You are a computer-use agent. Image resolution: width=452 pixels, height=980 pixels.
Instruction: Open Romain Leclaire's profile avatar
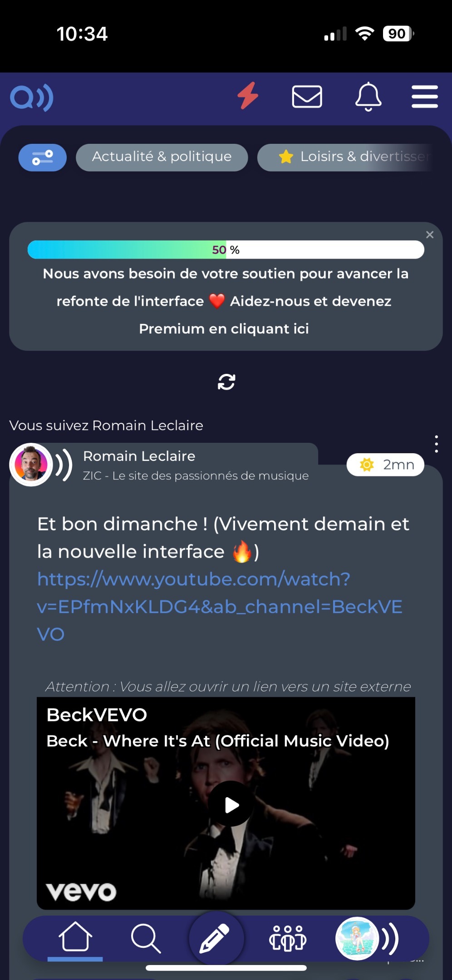31,465
